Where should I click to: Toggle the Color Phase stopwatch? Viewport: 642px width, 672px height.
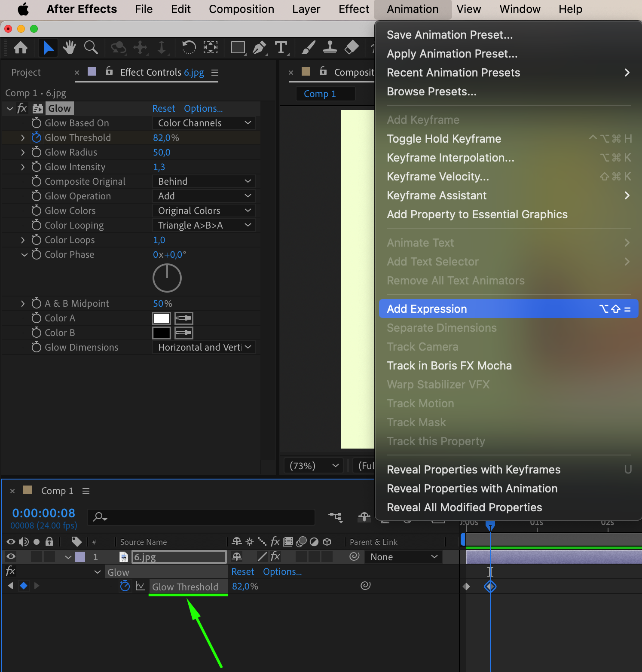click(37, 254)
